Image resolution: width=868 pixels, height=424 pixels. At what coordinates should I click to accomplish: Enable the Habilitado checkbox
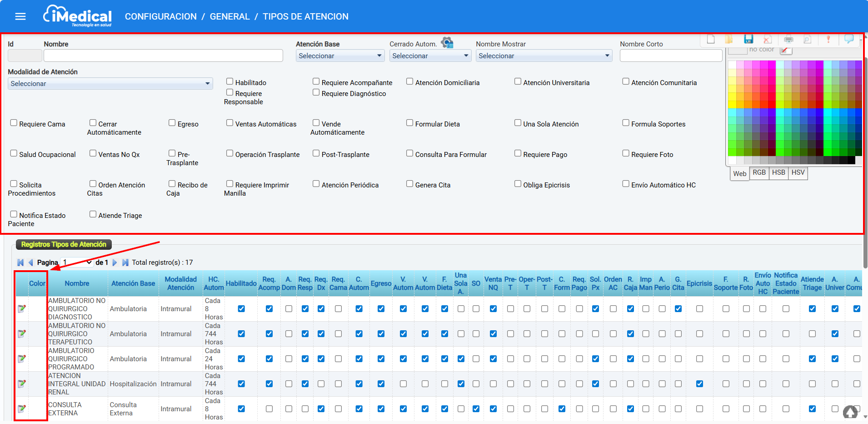(x=230, y=81)
